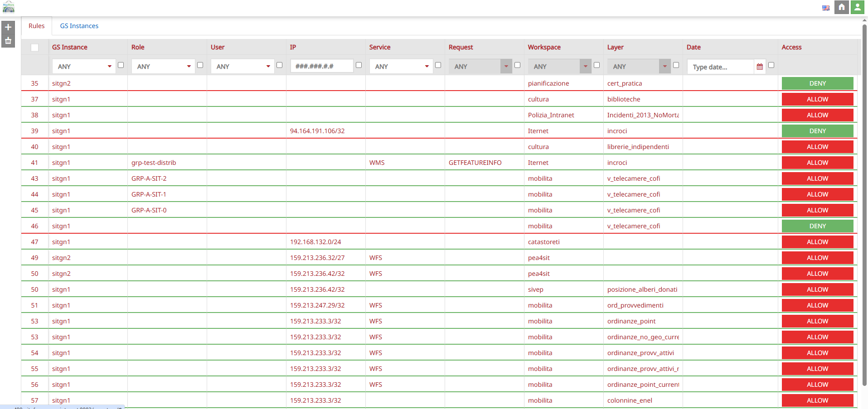Toggle checkbox beside IP filter field
This screenshot has width=868, height=409.
[359, 65]
